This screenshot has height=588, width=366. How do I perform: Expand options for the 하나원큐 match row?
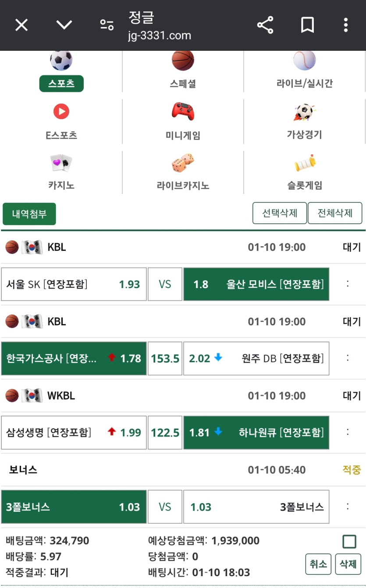(348, 432)
